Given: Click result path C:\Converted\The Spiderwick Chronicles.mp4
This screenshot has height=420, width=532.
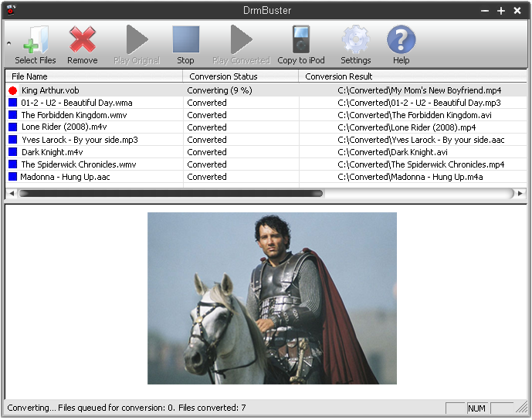Looking at the screenshot, I should 421,164.
